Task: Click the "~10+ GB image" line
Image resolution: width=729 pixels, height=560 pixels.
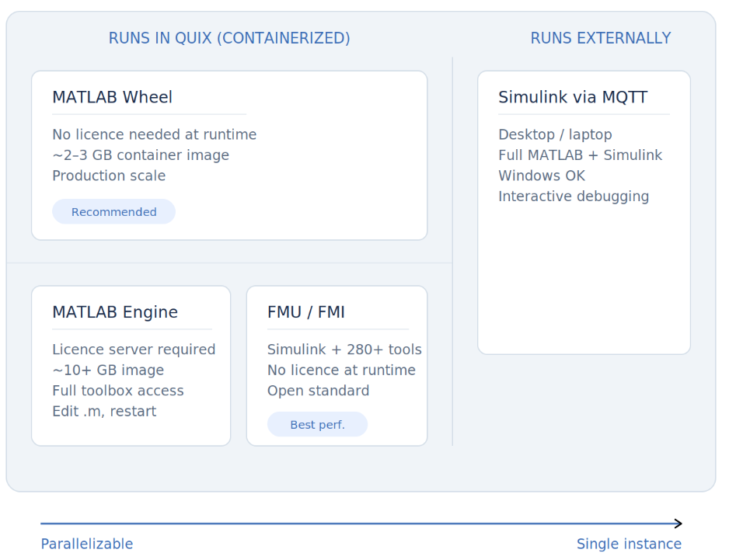Action: click(x=108, y=370)
